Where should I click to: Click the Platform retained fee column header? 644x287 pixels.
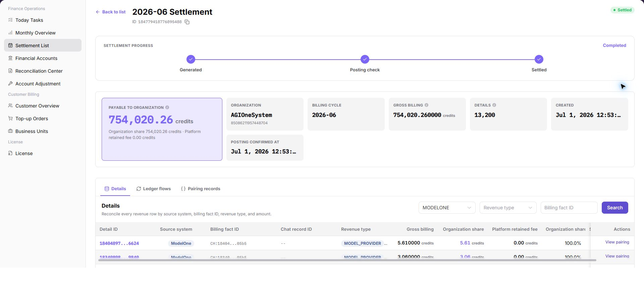click(515, 229)
